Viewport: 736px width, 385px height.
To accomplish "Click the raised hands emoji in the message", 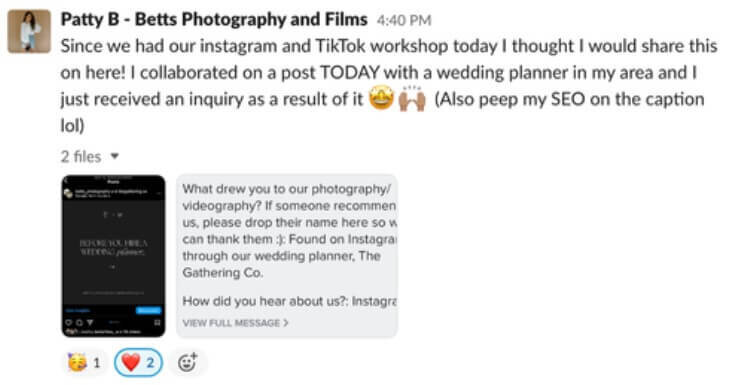I will point(412,99).
